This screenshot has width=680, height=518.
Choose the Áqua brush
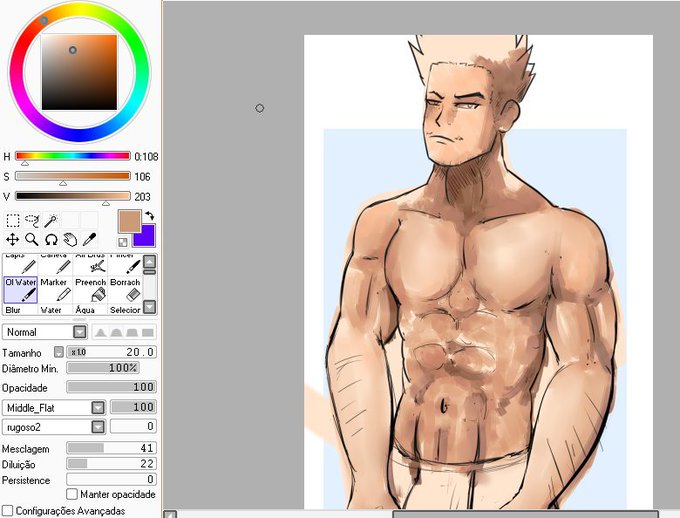point(90,310)
